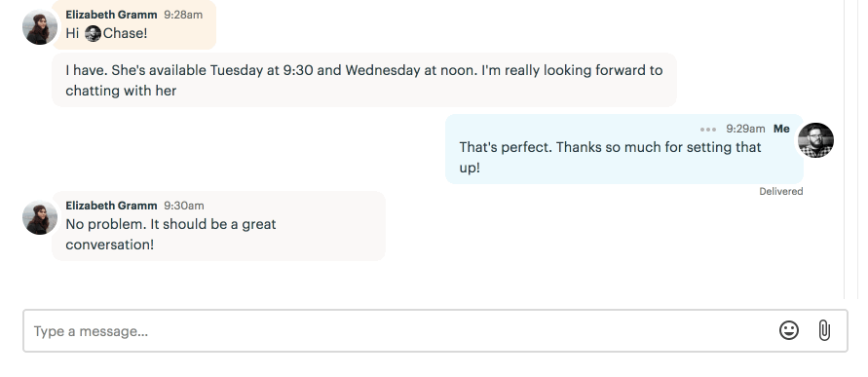Click the paperclip attachment icon
The image size is (868, 377).
click(824, 330)
